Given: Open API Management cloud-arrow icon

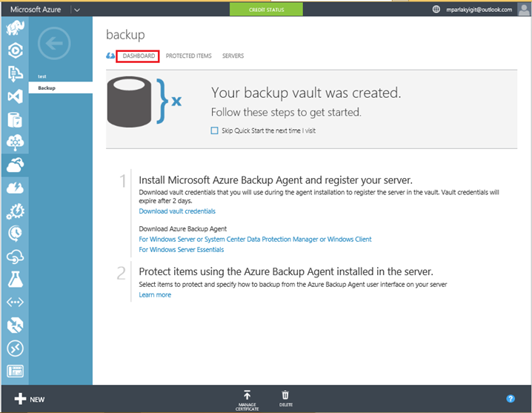Looking at the screenshot, I should (x=15, y=257).
